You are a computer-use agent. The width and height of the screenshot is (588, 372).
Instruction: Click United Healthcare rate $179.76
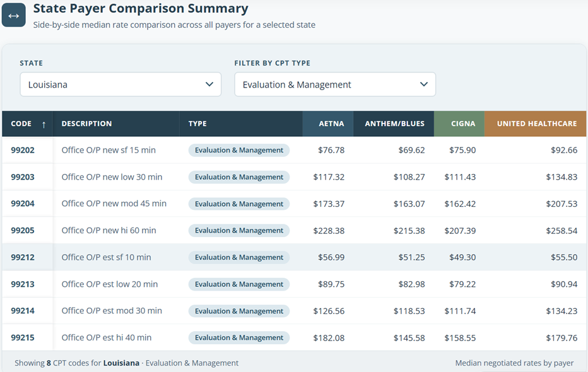click(x=562, y=338)
